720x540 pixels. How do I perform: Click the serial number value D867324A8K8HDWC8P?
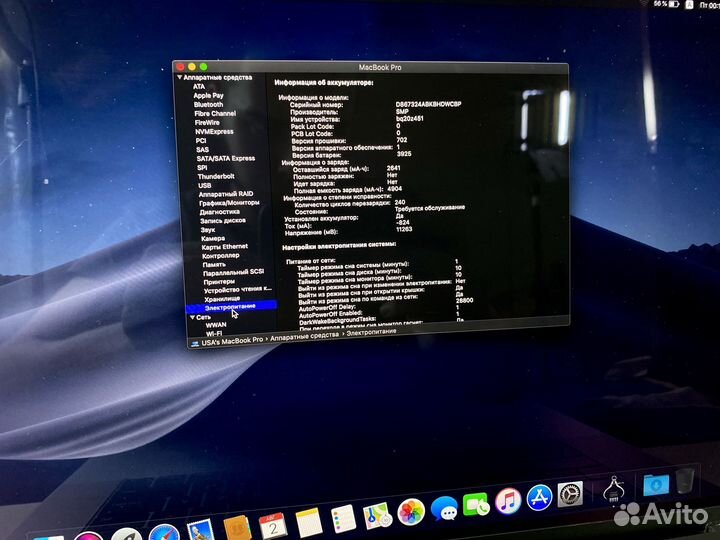click(x=428, y=104)
